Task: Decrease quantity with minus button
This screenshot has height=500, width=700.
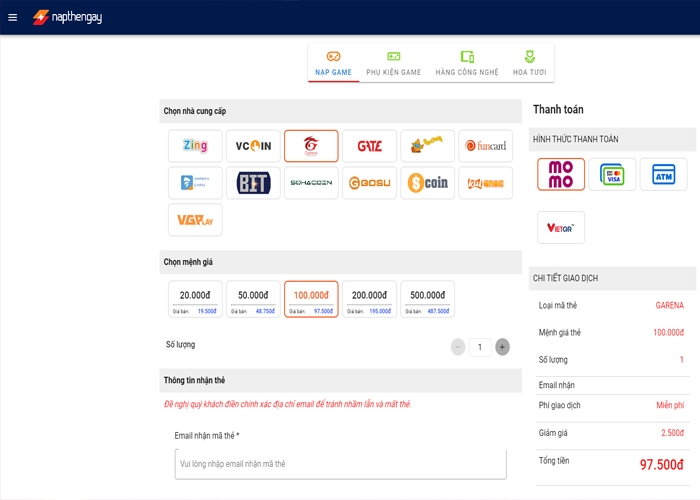Action: coord(458,347)
